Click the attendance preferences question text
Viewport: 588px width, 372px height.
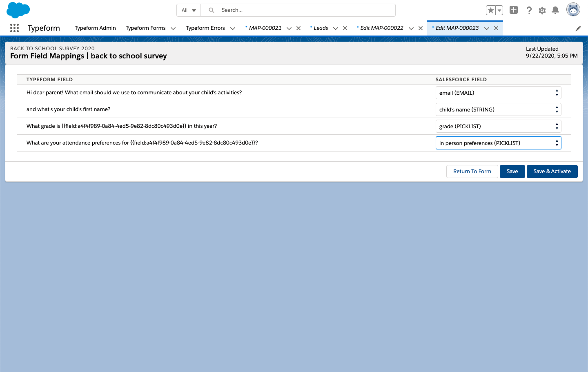click(x=142, y=143)
